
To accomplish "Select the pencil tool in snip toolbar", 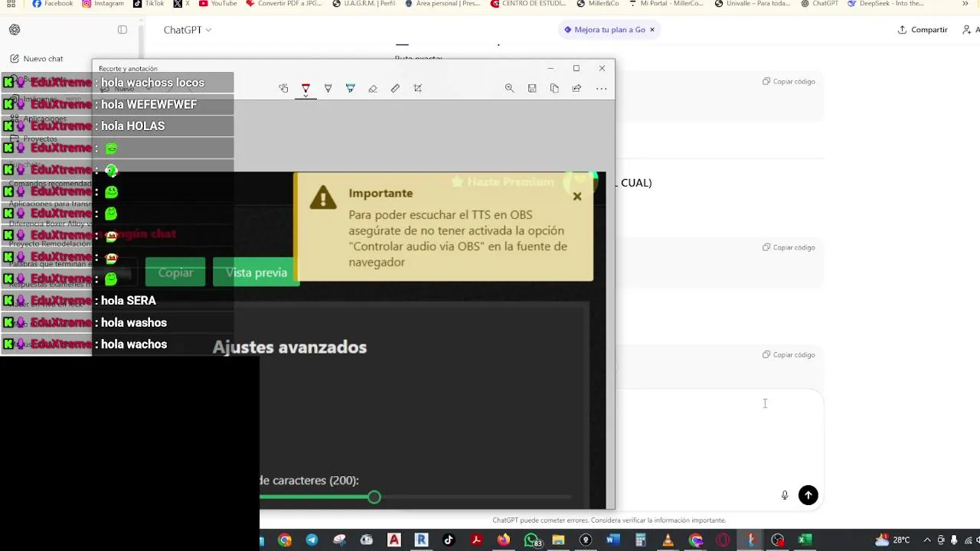I will (x=328, y=89).
